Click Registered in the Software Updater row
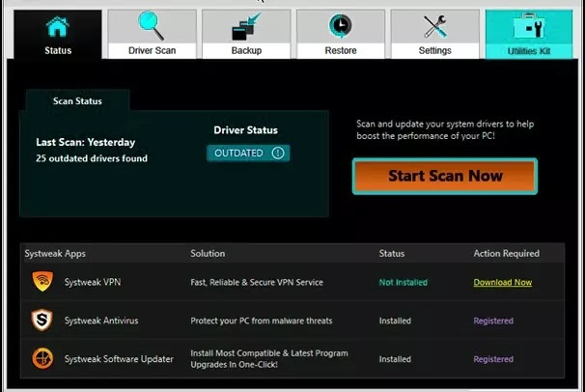585x392 pixels. tap(493, 359)
